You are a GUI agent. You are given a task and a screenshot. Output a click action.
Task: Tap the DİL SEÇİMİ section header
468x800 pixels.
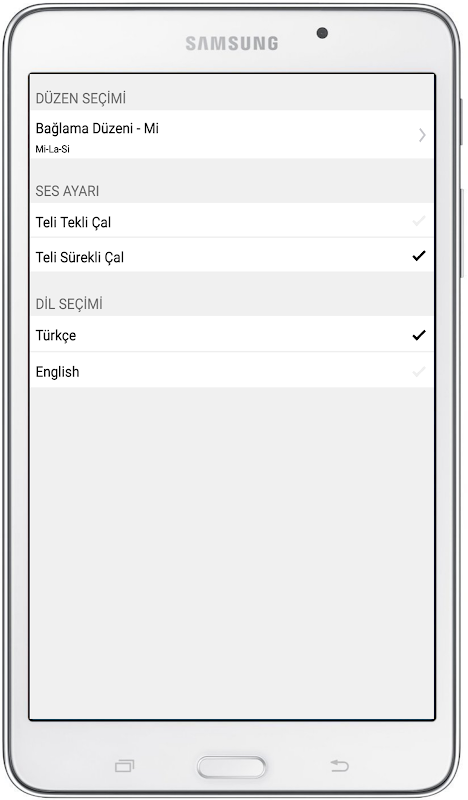[x=69, y=304]
